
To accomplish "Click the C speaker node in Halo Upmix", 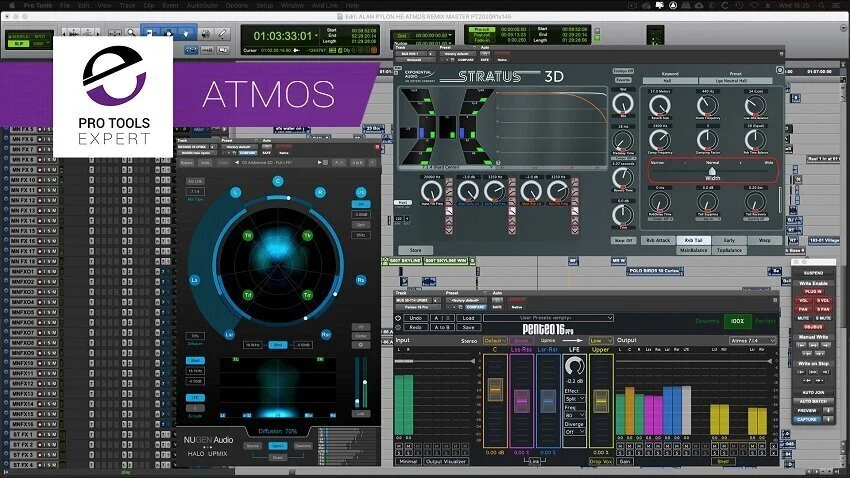I will pos(278,181).
